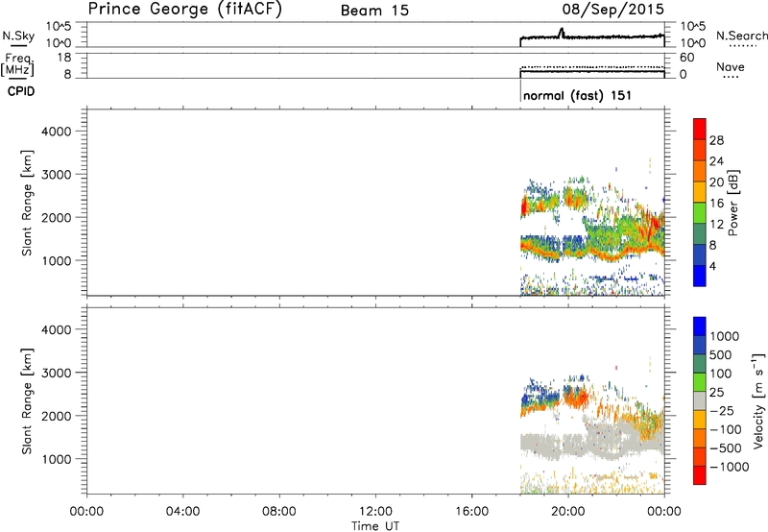
Task: Click the '4000' tick on power panel
Action: pos(57,132)
